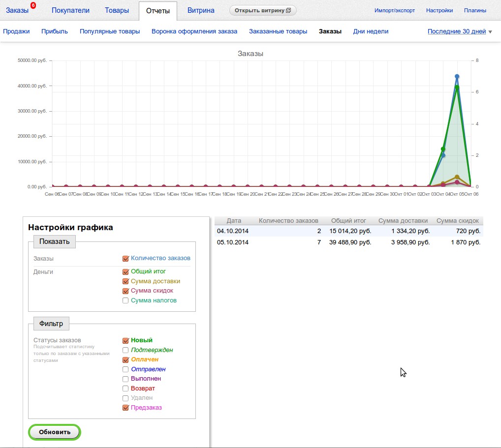Screen dimensions: 501x448
Task: Open the Товары tab
Action: (x=117, y=10)
